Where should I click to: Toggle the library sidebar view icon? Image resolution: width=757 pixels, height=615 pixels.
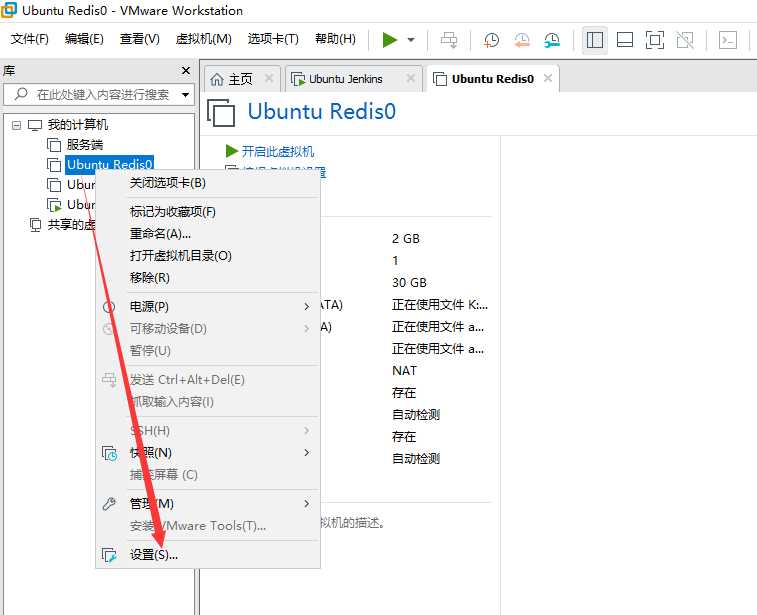tap(595, 40)
